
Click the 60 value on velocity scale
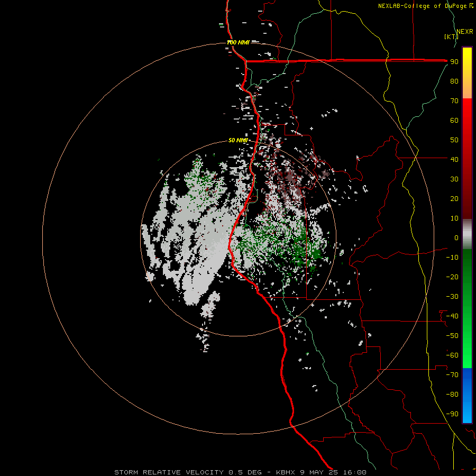pos(454,121)
